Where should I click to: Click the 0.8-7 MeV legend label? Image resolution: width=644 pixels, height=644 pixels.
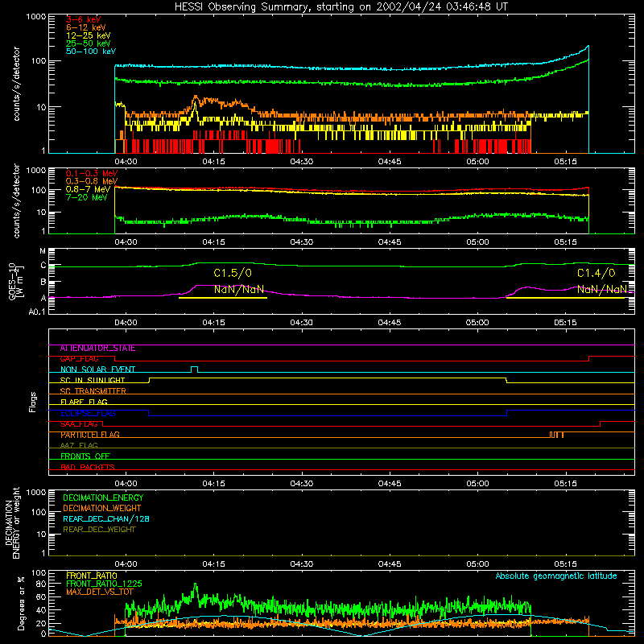point(89,189)
